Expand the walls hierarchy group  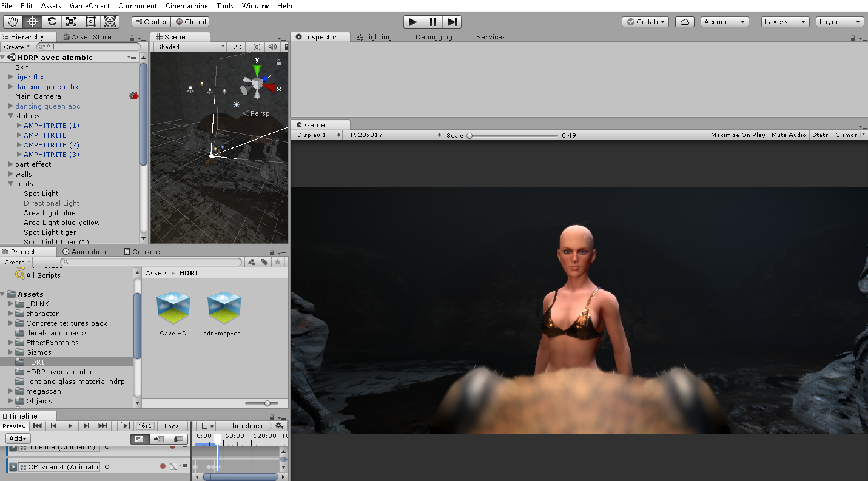(x=10, y=174)
